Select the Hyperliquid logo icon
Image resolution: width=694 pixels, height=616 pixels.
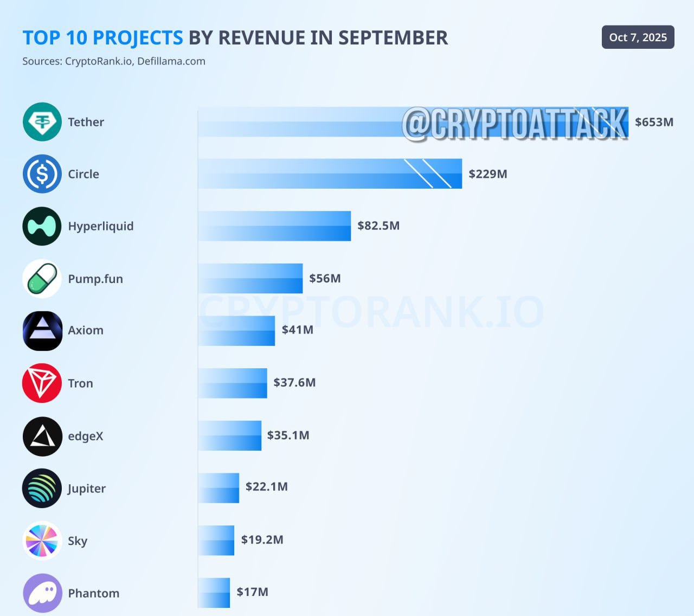click(x=42, y=226)
